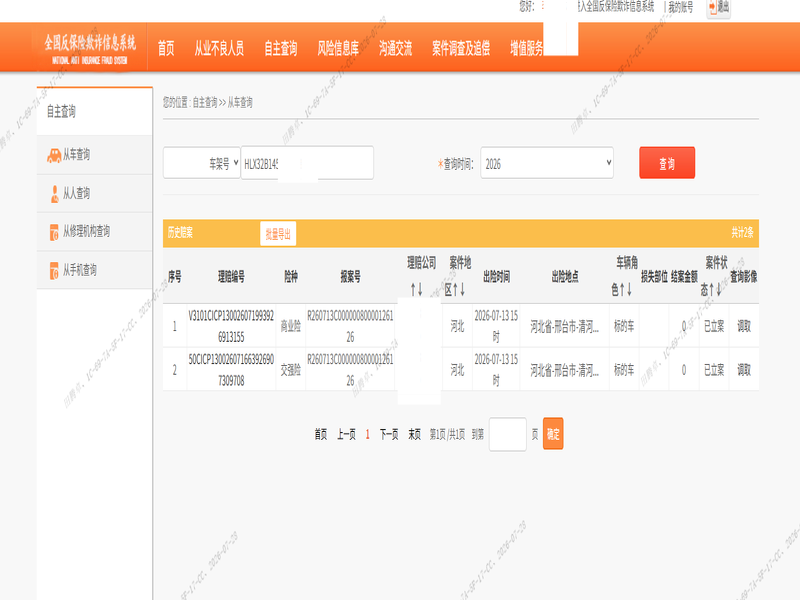
Task: Click claim number V3101CICP13002607199392
Action: click(231, 326)
